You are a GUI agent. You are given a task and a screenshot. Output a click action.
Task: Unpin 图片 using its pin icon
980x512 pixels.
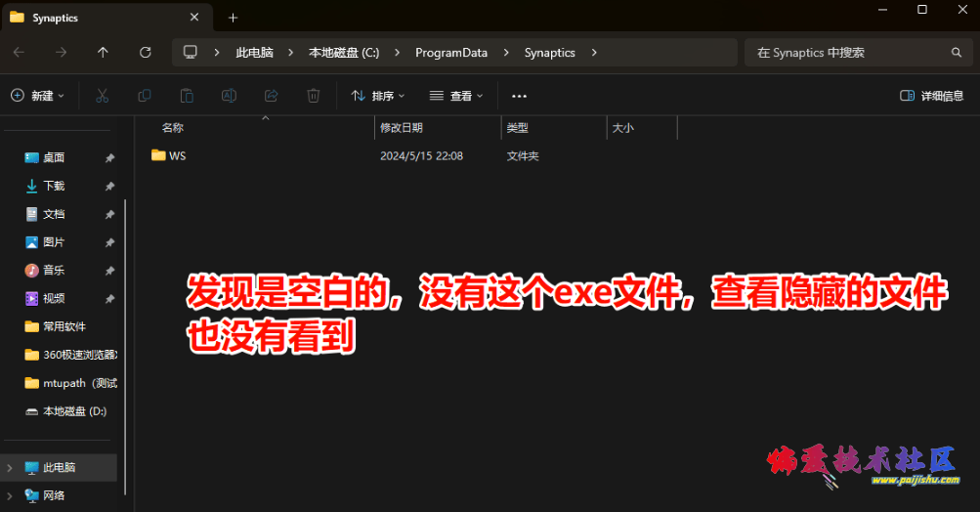click(109, 242)
